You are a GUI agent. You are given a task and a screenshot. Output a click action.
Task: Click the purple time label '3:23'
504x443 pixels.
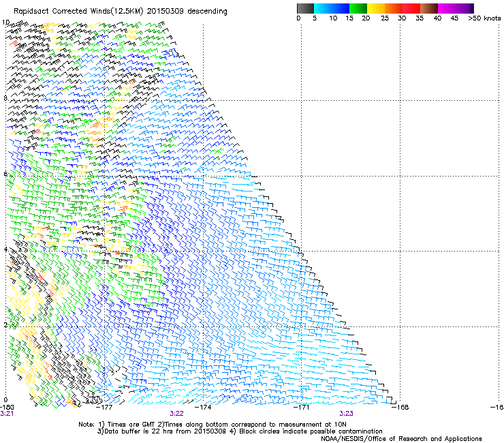click(346, 414)
